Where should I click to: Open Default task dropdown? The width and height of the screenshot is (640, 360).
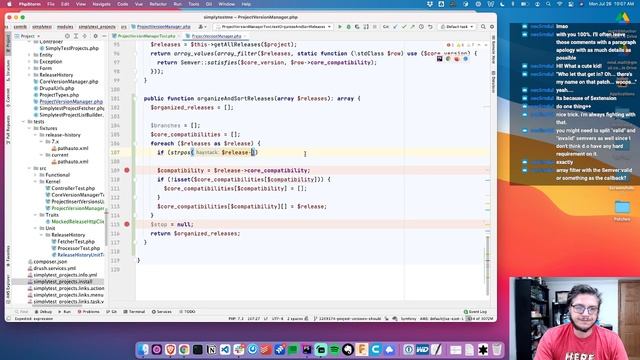pyautogui.click(x=457, y=27)
